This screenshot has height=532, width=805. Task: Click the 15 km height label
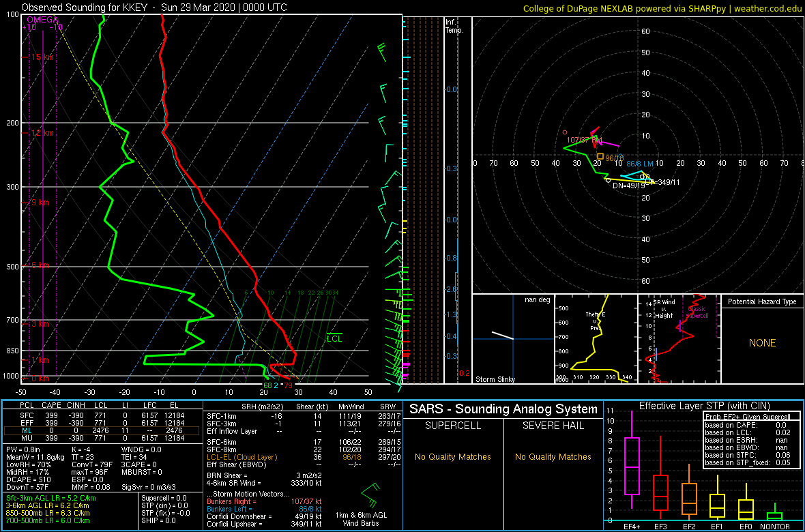tap(41, 57)
